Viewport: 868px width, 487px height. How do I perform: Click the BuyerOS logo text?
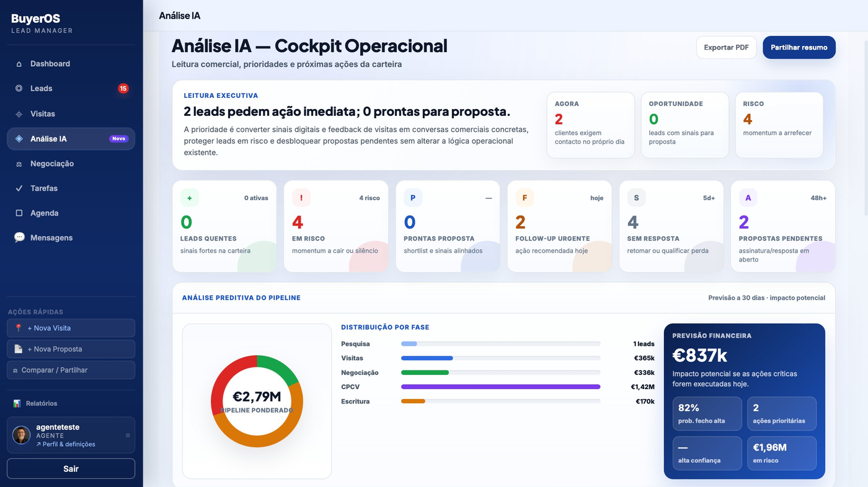click(x=35, y=19)
